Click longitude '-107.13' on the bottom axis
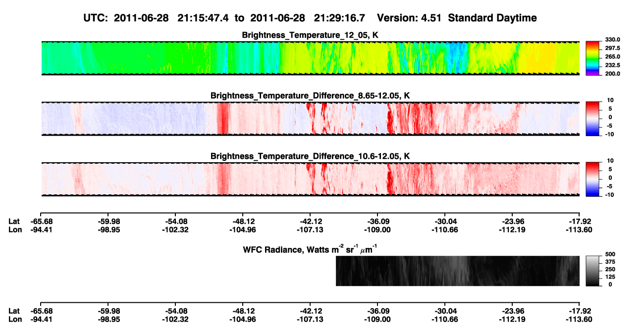 (310, 319)
